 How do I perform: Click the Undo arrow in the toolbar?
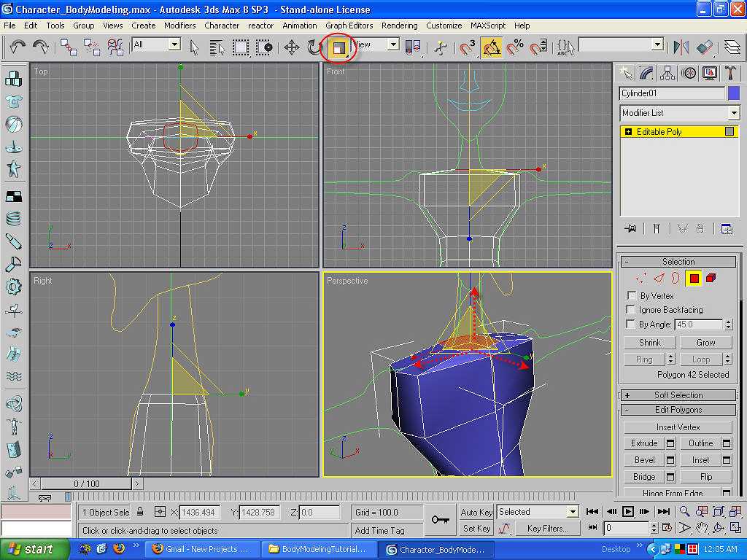pos(18,47)
